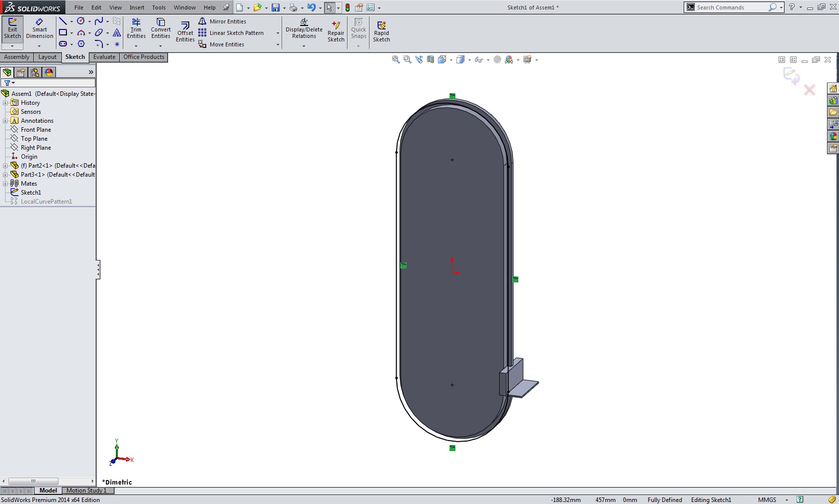Viewport: 839px width, 504px height.
Task: Toggle Exit Sketch mode
Action: point(12,29)
